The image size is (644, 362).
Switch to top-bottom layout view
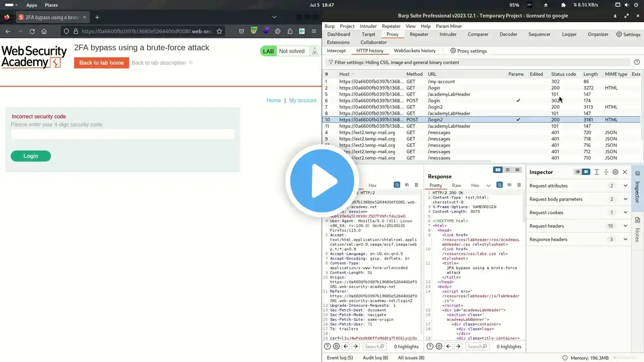tap(508, 170)
